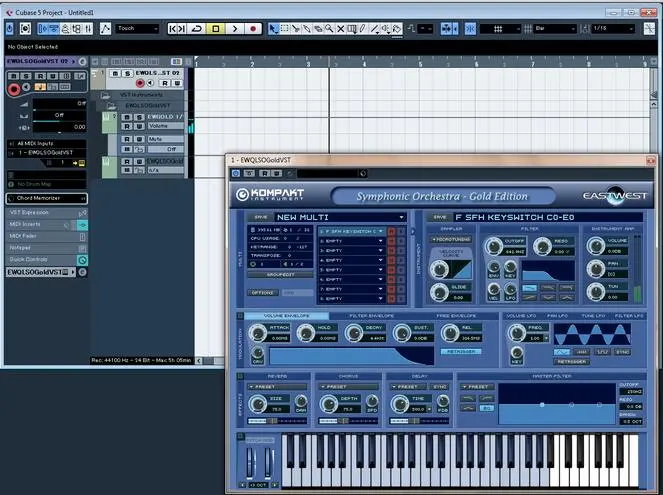Viewport: 663px width, 495px height.
Task: Open the MICROTUNING dropdown in Sampler
Action: point(451,239)
